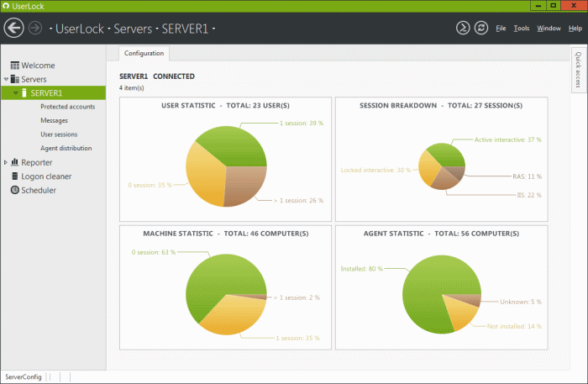Viewport: 588px width, 384px height.
Task: Click the '> 1 session: 26 %' label
Action: pyautogui.click(x=298, y=200)
